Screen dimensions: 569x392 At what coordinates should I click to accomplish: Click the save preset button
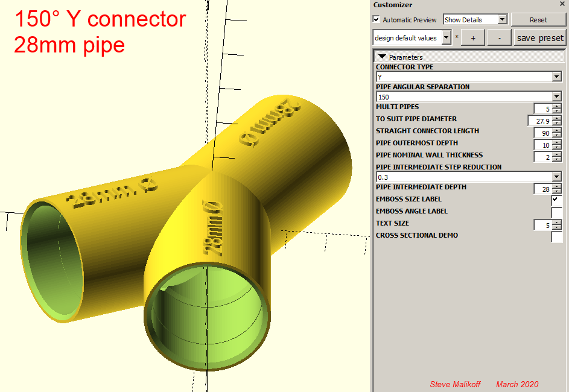pyautogui.click(x=540, y=37)
